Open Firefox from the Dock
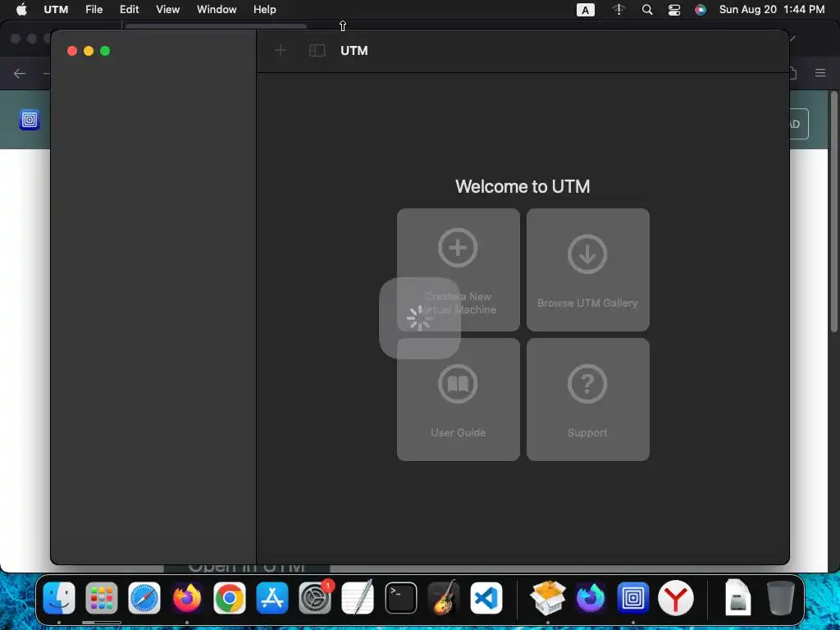Screen dimensions: 840x630 [x=187, y=598]
